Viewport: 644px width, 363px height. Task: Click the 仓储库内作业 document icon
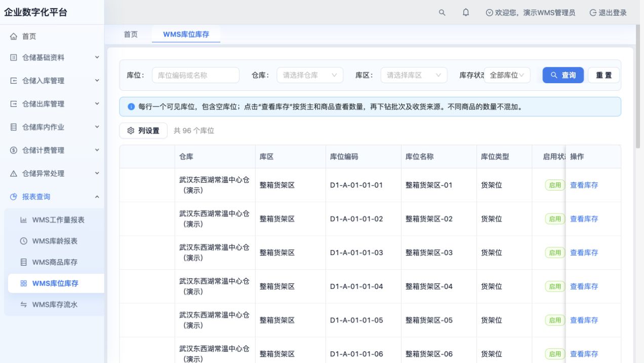tap(14, 127)
